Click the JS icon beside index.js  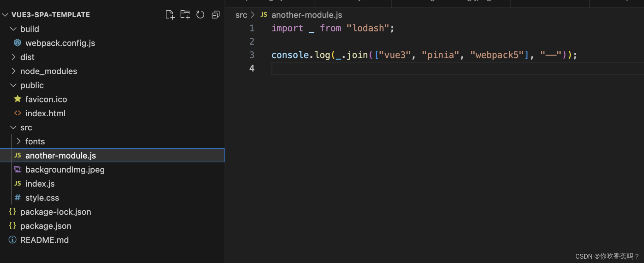(x=18, y=183)
